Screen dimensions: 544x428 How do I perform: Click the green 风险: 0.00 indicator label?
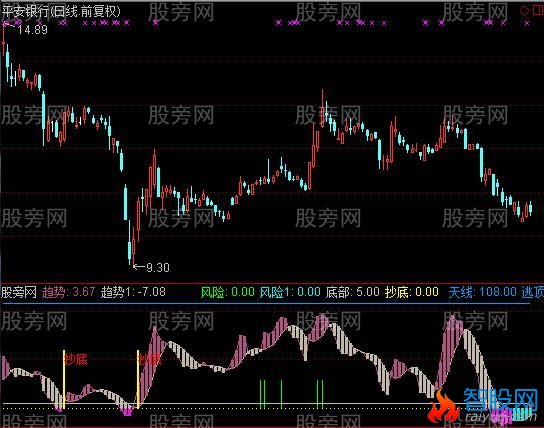tap(228, 292)
